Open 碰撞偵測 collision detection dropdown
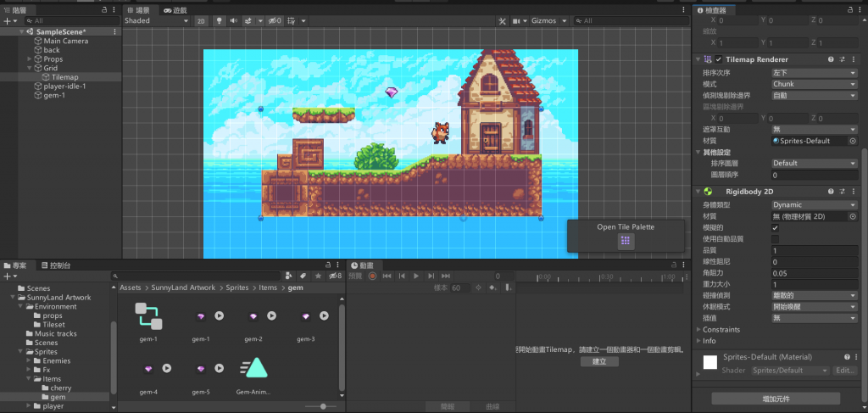 815,296
